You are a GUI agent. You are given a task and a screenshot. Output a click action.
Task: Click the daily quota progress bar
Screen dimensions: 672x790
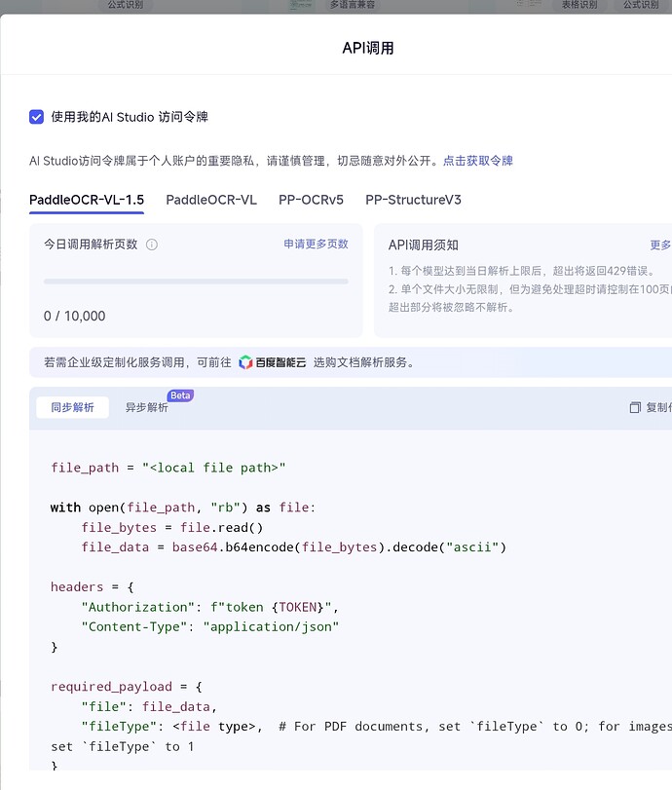[x=196, y=282]
